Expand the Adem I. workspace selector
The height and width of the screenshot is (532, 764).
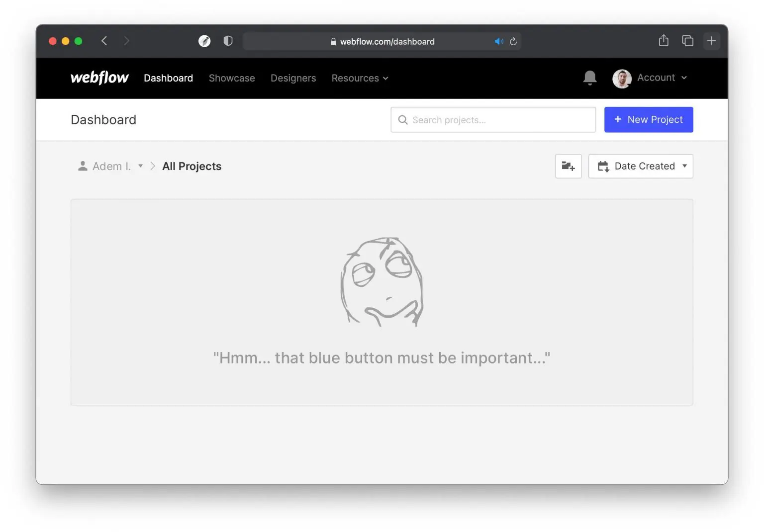[x=111, y=166]
